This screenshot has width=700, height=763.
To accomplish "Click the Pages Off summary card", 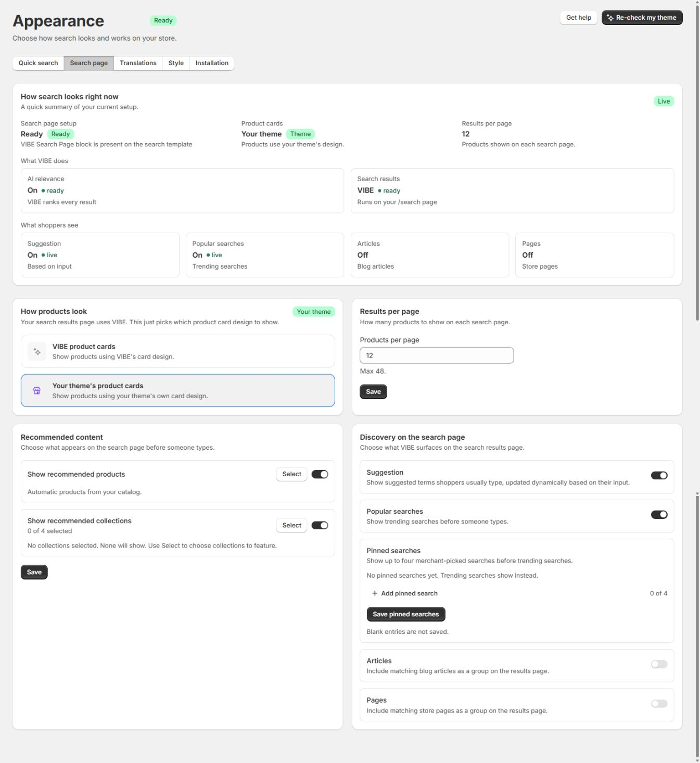I will click(595, 255).
